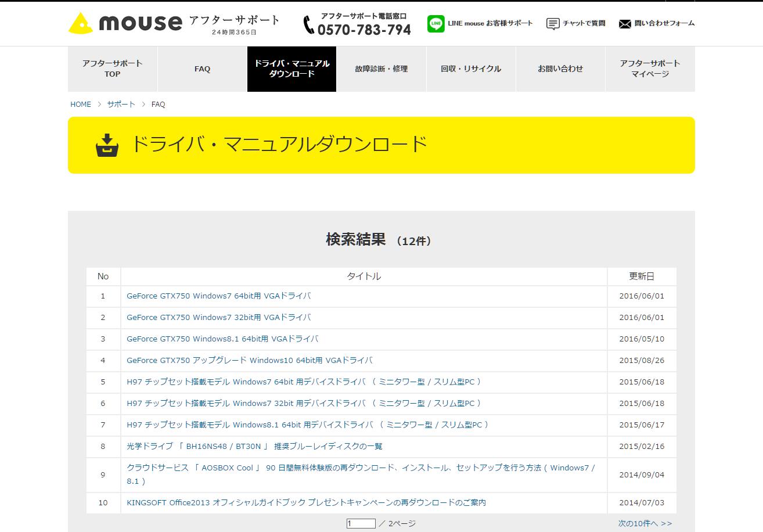Click the date 2015/06/17

[642, 425]
